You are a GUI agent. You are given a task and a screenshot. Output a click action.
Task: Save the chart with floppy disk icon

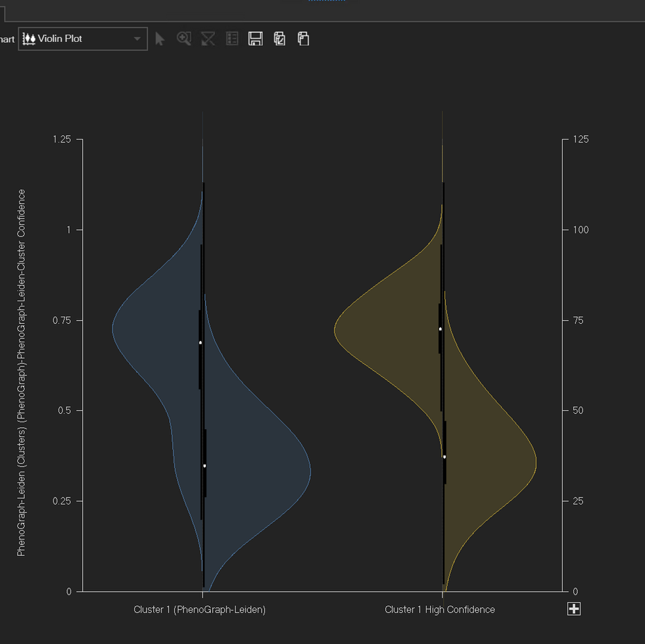tap(256, 39)
